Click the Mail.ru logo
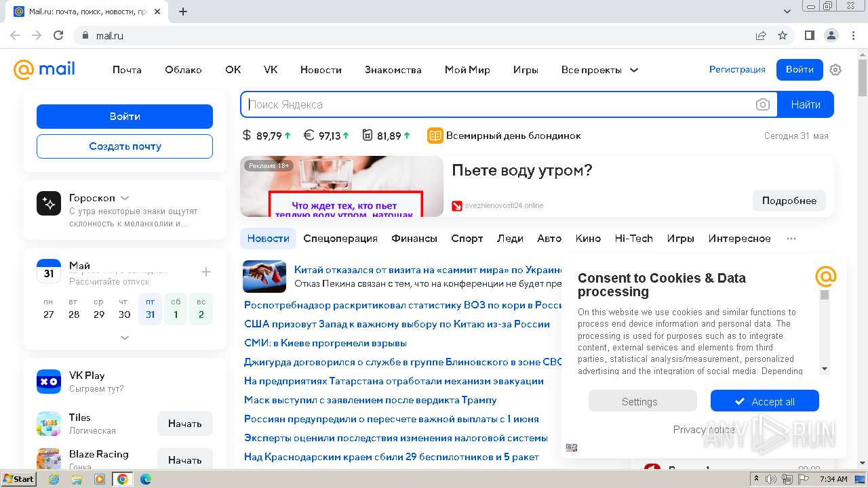The width and height of the screenshot is (868, 488). (x=44, y=69)
